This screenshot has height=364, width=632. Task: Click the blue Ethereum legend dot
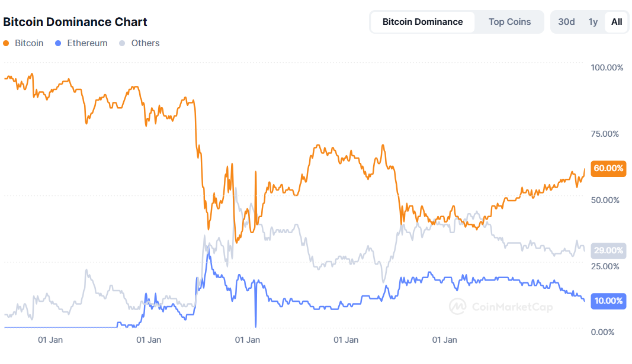(59, 43)
